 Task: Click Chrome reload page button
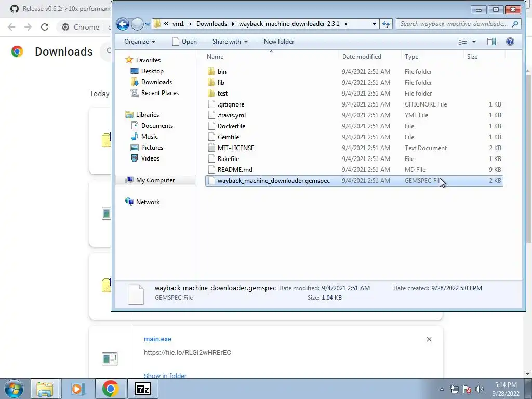(45, 27)
